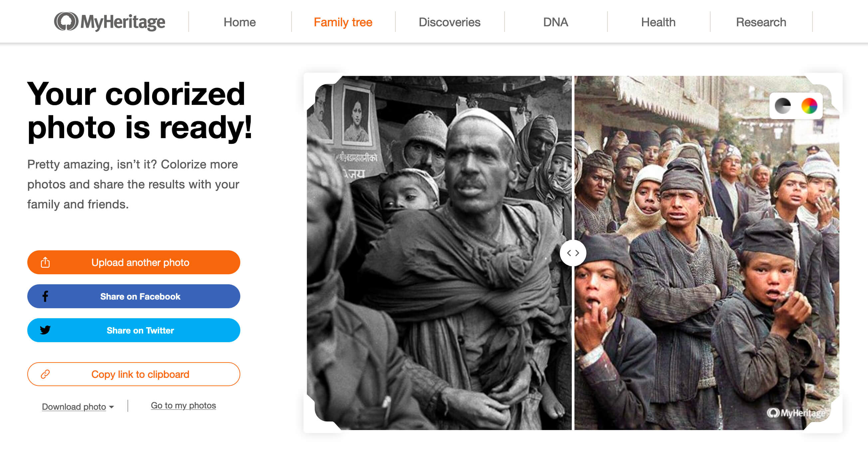Viewport: 868px width, 476px height.
Task: Open the Family tree menu
Action: [343, 22]
